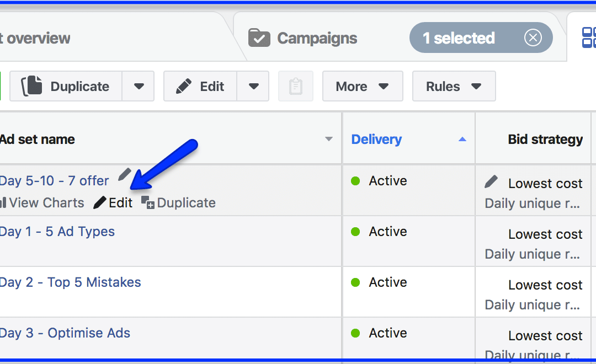The image size is (596, 364).
Task: Open the Day 2 - Top 5 Mistakes ad set
Action: coord(70,282)
